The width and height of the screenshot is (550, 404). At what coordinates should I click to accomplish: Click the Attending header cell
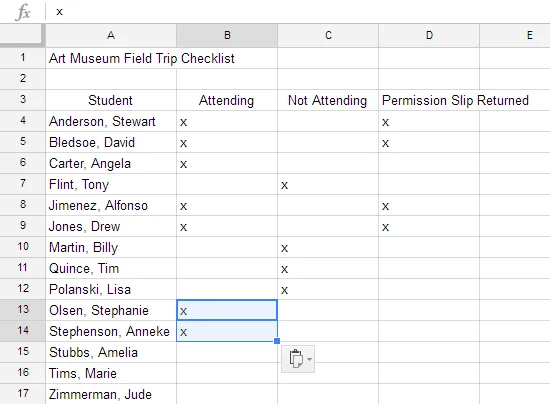[227, 100]
